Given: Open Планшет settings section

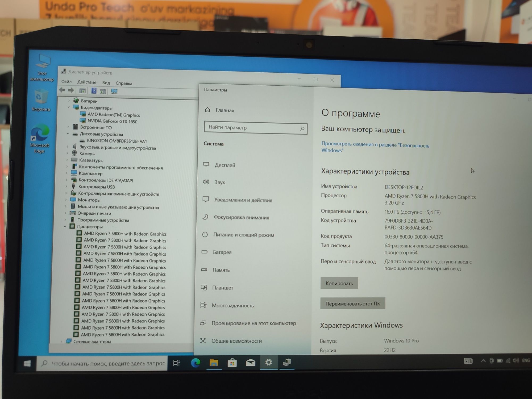Looking at the screenshot, I should [x=217, y=288].
